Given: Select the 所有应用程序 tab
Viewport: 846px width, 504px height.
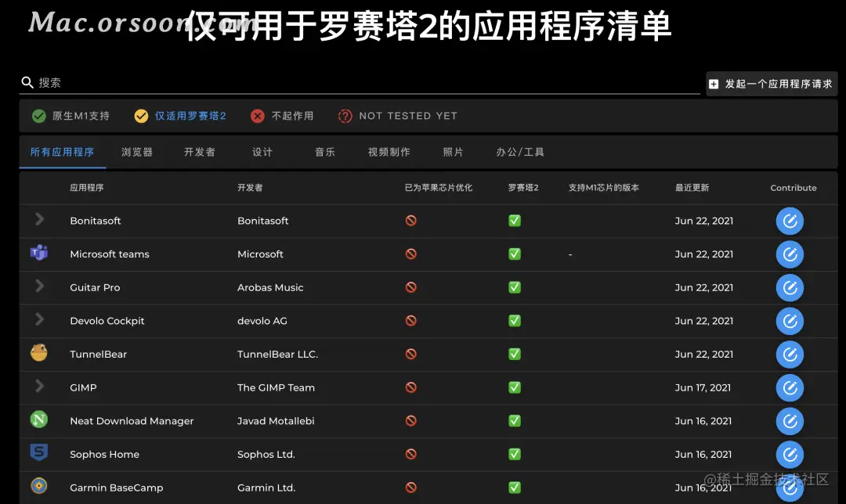Looking at the screenshot, I should (62, 152).
